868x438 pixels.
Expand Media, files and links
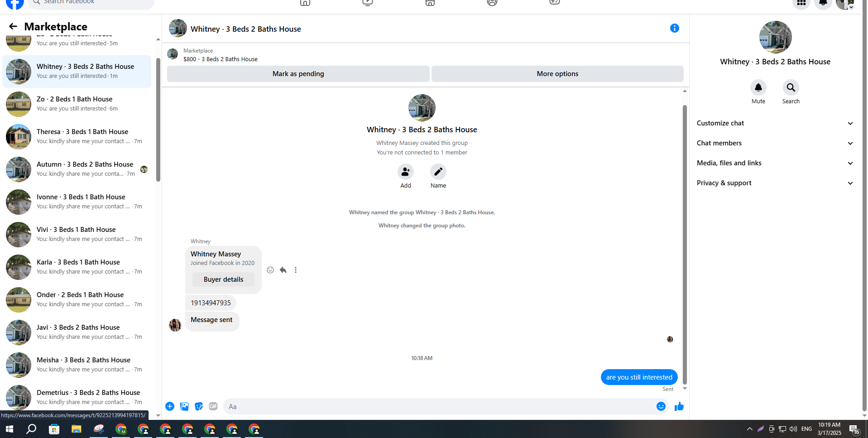(x=775, y=163)
